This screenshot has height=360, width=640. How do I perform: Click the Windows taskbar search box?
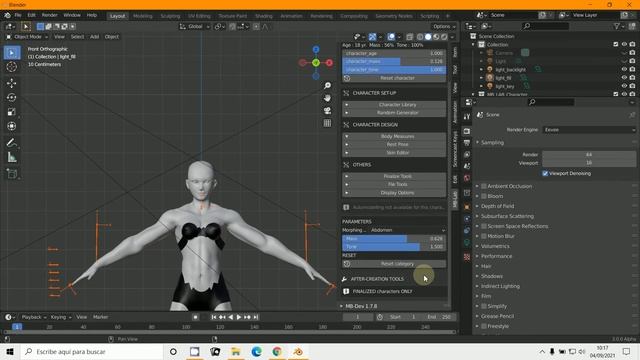pos(92,351)
